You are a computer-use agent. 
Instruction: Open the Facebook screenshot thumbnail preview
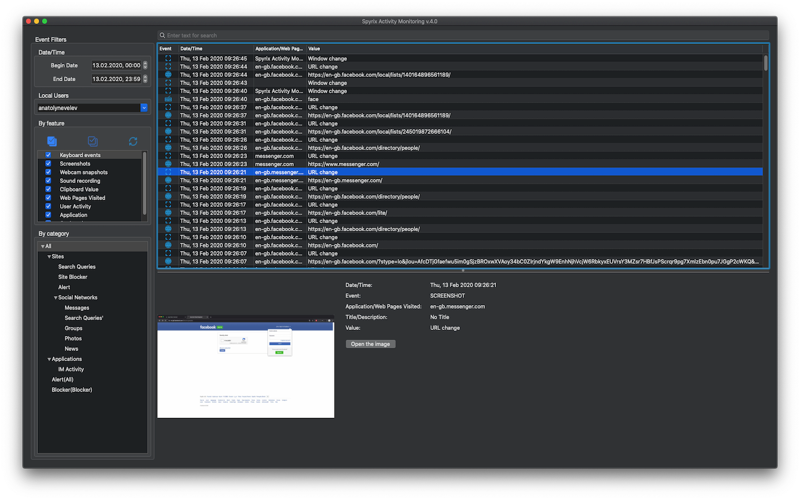(x=245, y=367)
